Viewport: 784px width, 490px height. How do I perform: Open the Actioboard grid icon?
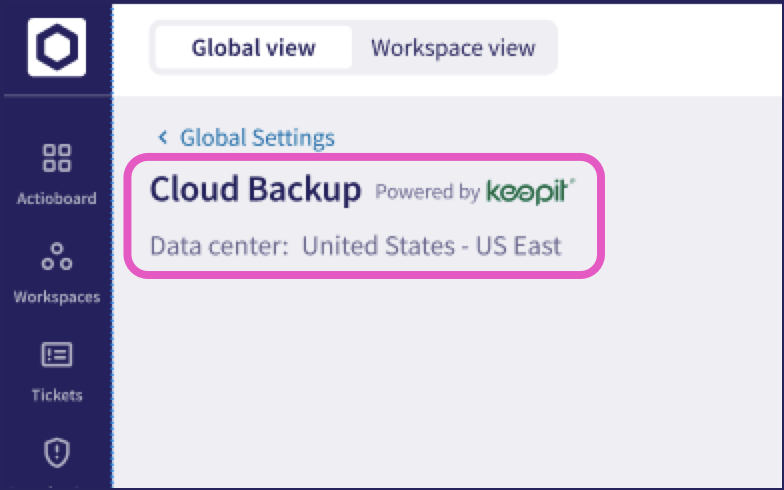[56, 158]
